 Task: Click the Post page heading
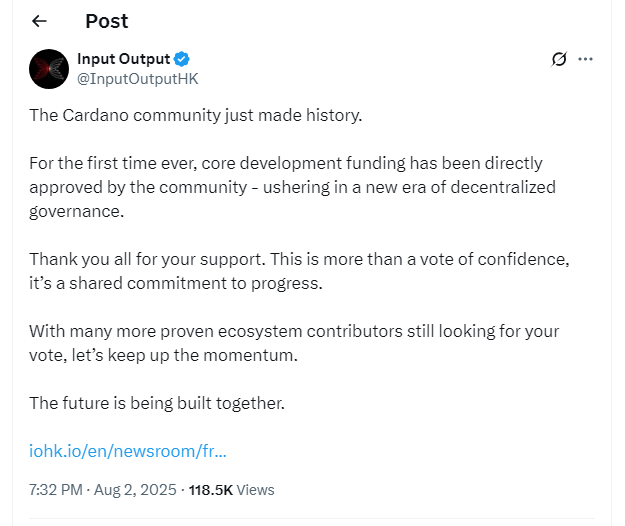point(106,21)
